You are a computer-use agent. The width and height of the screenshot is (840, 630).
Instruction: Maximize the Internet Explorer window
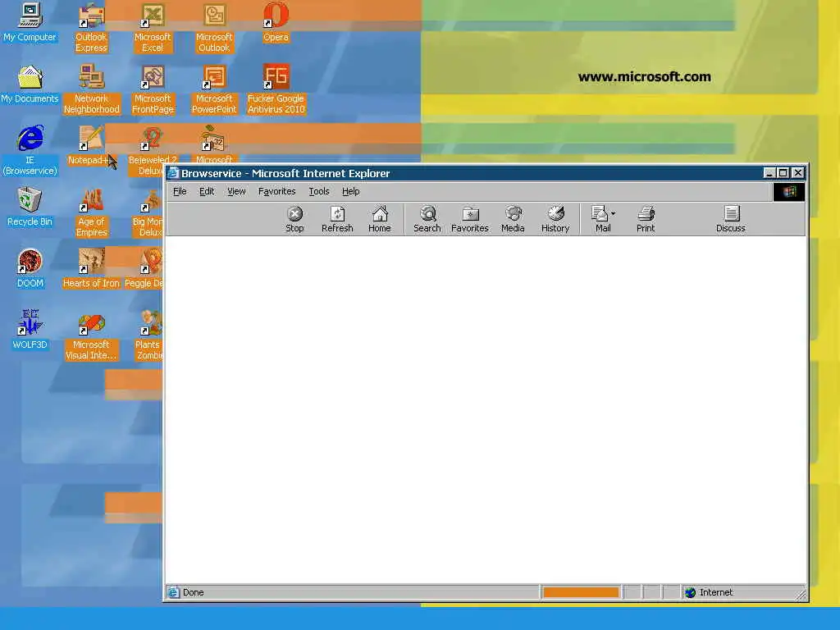pyautogui.click(x=783, y=173)
